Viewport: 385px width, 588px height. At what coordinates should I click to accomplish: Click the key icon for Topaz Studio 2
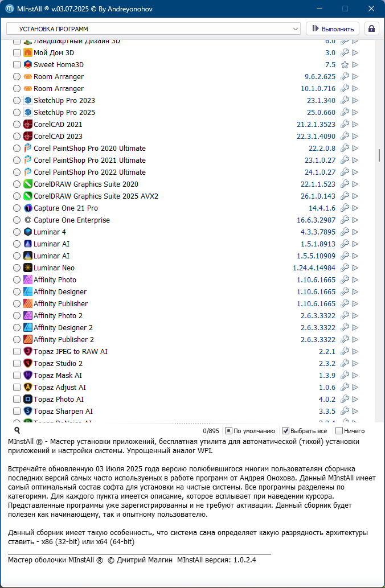[x=345, y=363]
